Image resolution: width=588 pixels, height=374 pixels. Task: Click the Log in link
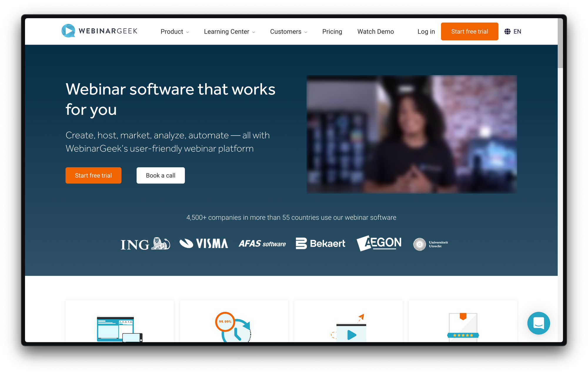pyautogui.click(x=426, y=31)
